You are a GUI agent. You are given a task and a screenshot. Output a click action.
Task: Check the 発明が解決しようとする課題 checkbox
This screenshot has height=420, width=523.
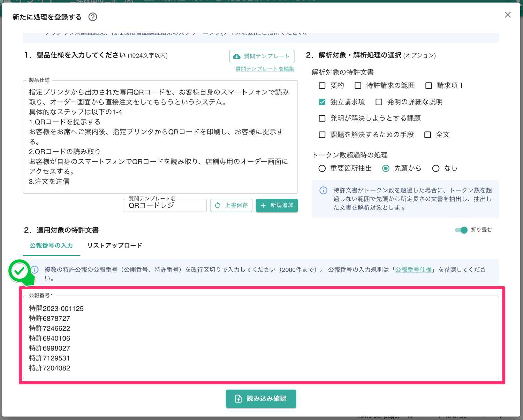(x=322, y=118)
